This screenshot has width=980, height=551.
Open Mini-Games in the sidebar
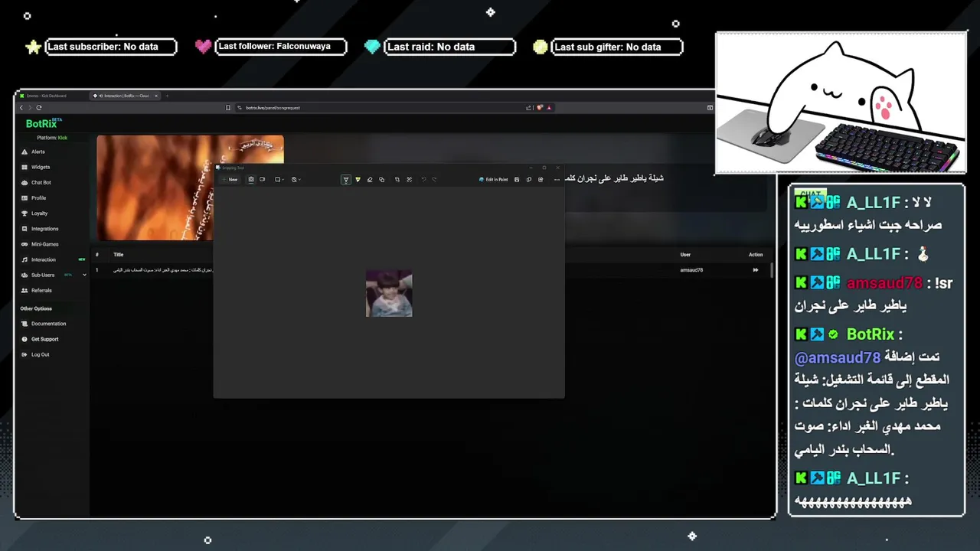(44, 244)
